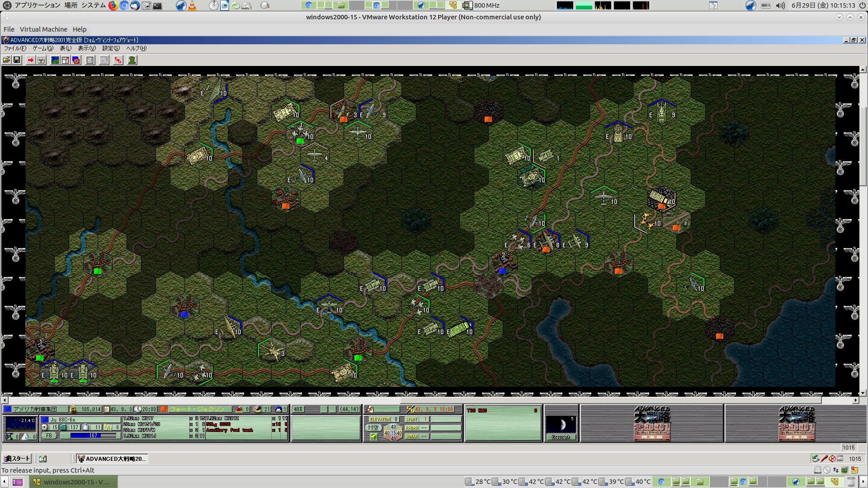Open the 表示(V) menu
This screenshot has height=488, width=868.
[x=86, y=48]
